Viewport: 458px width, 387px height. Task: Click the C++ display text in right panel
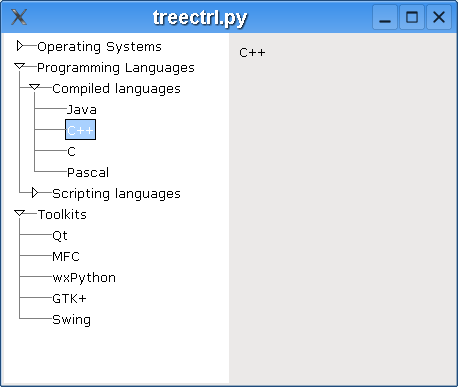(252, 53)
